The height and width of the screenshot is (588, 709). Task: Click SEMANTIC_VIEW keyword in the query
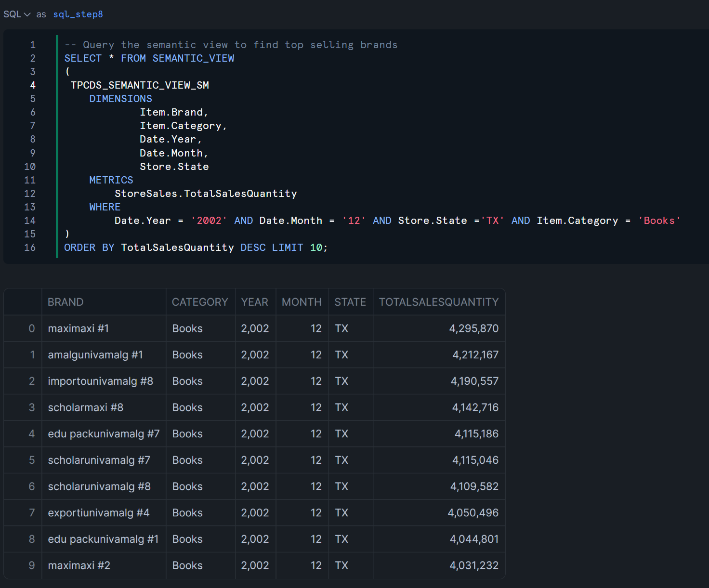coord(193,58)
